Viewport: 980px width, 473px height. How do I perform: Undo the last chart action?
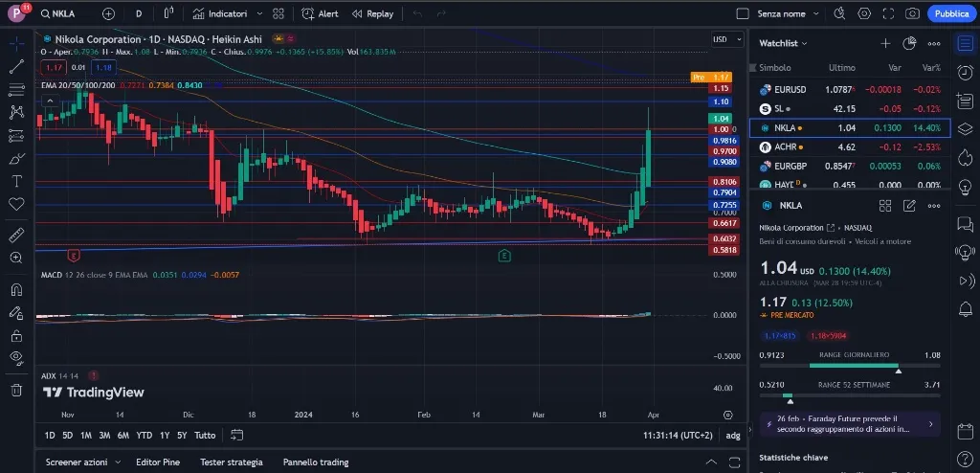click(x=417, y=13)
